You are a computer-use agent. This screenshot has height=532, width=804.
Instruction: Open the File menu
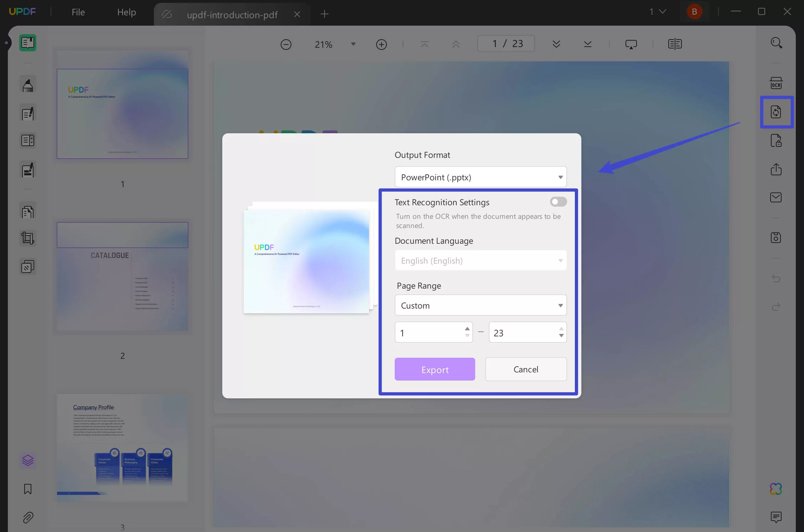point(78,12)
